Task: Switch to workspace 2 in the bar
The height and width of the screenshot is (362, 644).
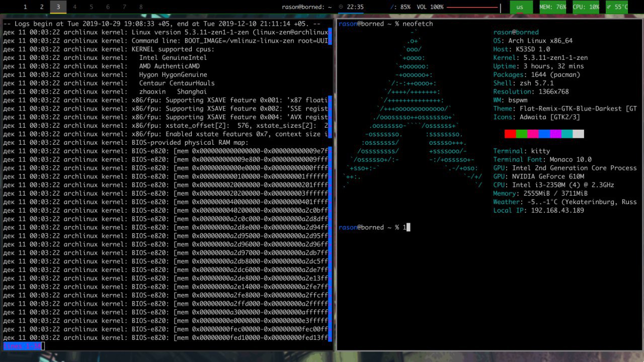Action: (x=42, y=7)
